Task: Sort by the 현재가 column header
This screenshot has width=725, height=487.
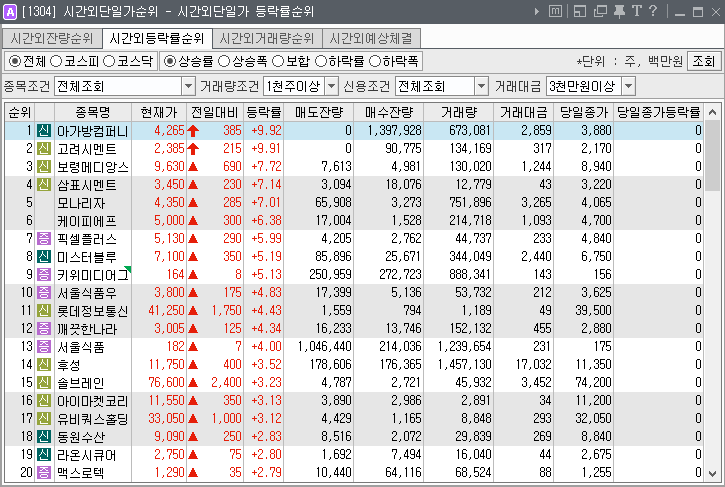Action: coord(159,112)
